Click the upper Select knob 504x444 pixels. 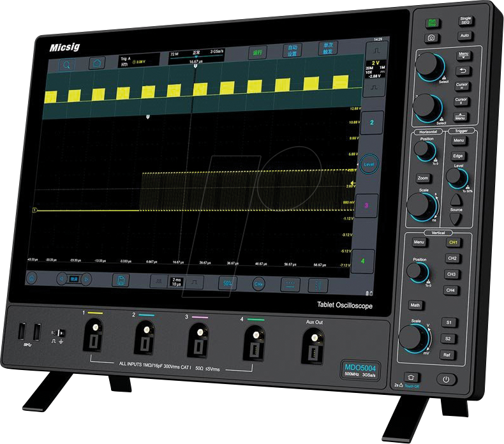click(x=429, y=66)
